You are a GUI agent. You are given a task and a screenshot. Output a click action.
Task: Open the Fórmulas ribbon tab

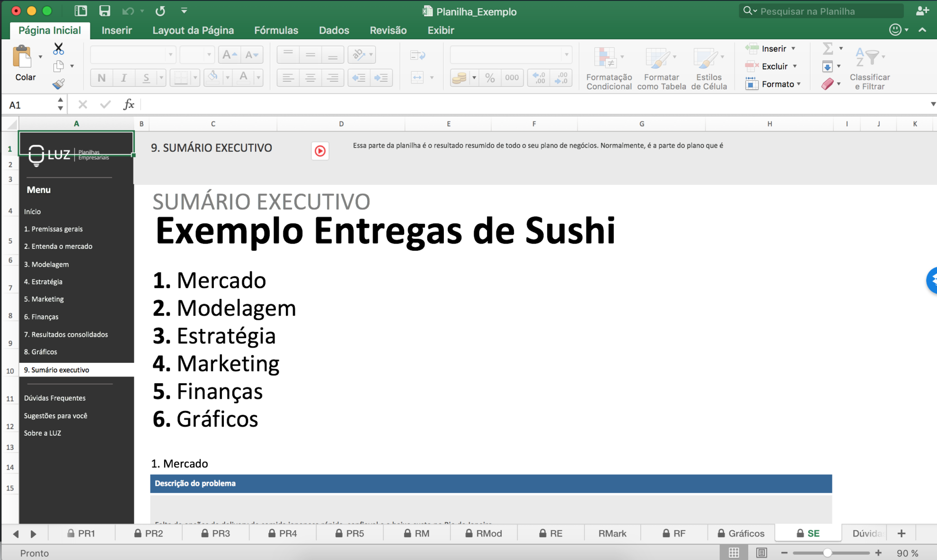276,30
